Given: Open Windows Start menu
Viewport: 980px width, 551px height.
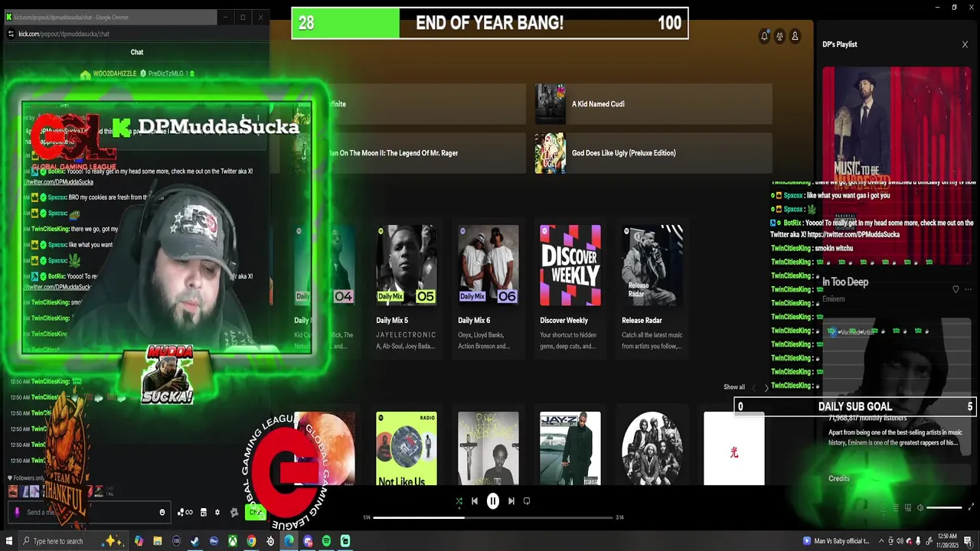Looking at the screenshot, I should tap(9, 541).
